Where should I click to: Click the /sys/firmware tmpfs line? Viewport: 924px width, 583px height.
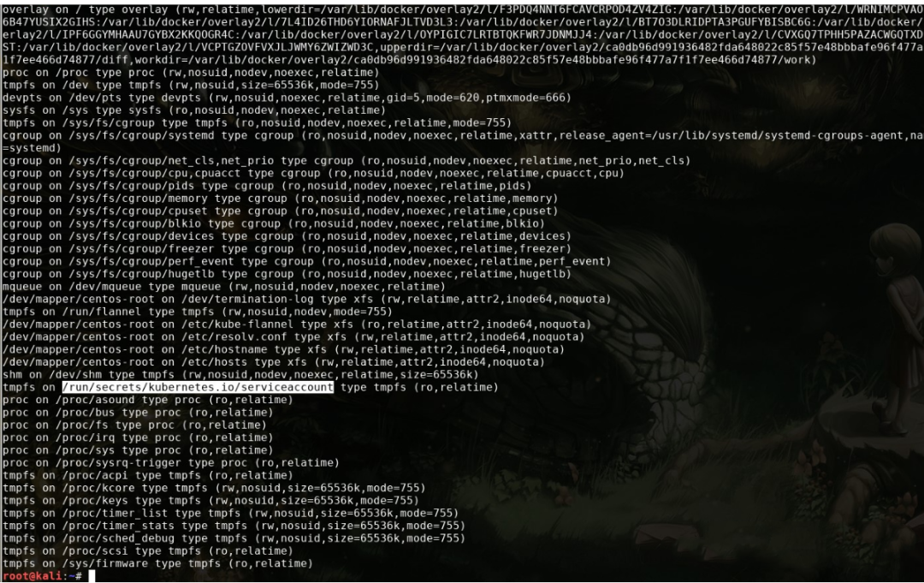coord(157,563)
